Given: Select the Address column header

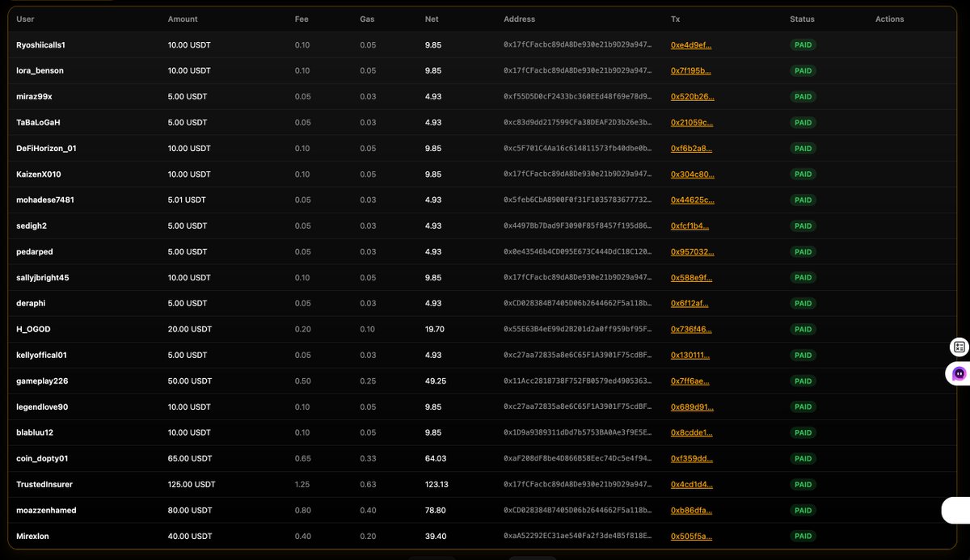Looking at the screenshot, I should pyautogui.click(x=519, y=19).
